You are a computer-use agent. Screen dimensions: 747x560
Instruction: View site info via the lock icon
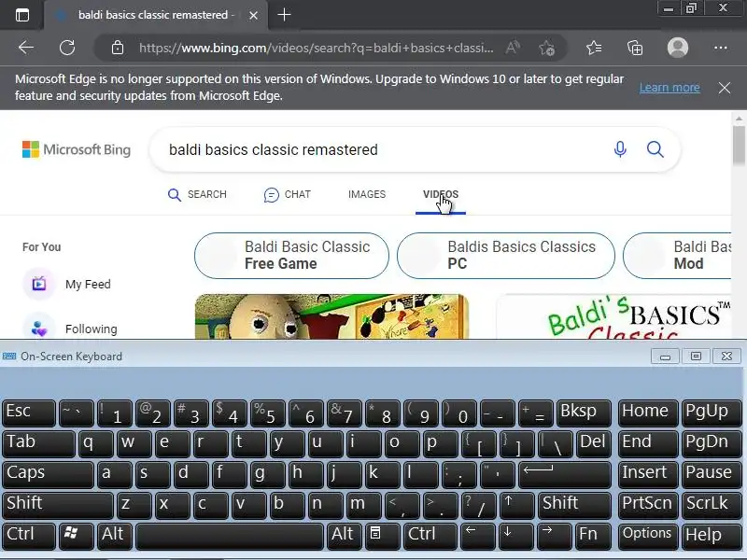click(118, 48)
